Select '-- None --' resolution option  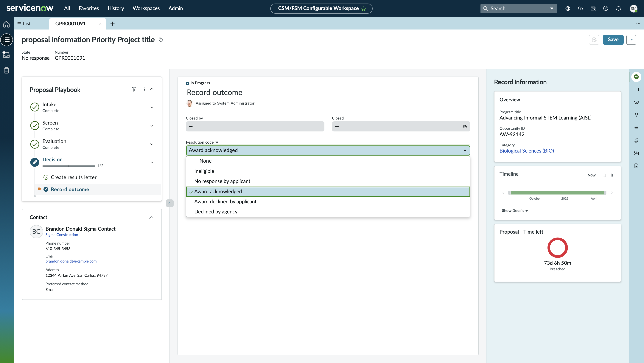click(328, 161)
